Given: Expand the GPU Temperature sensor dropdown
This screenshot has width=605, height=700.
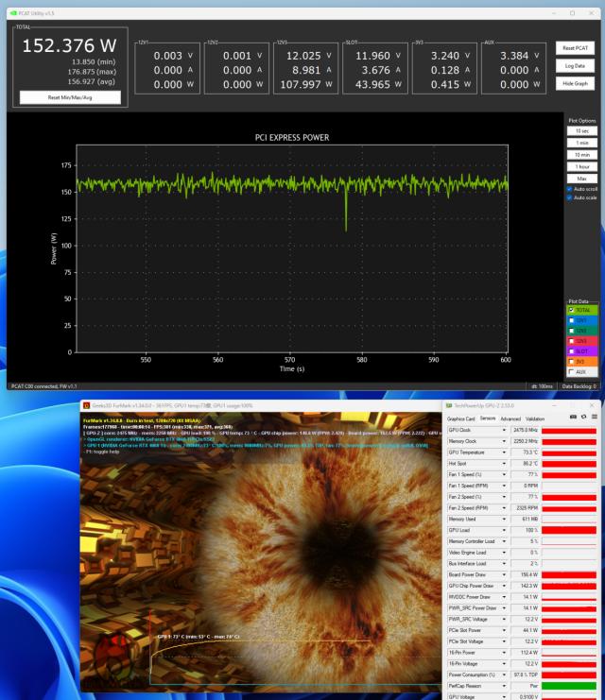Looking at the screenshot, I should click(504, 452).
